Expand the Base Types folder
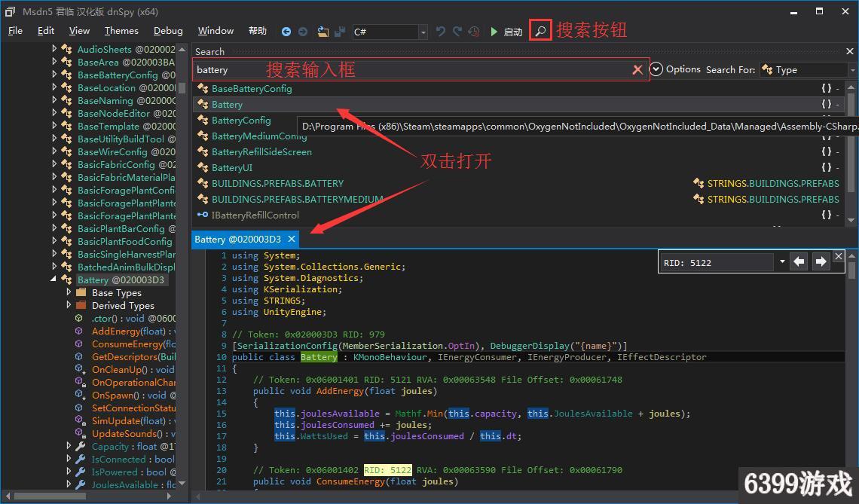Screen dimensions: 859x504 [x=69, y=292]
